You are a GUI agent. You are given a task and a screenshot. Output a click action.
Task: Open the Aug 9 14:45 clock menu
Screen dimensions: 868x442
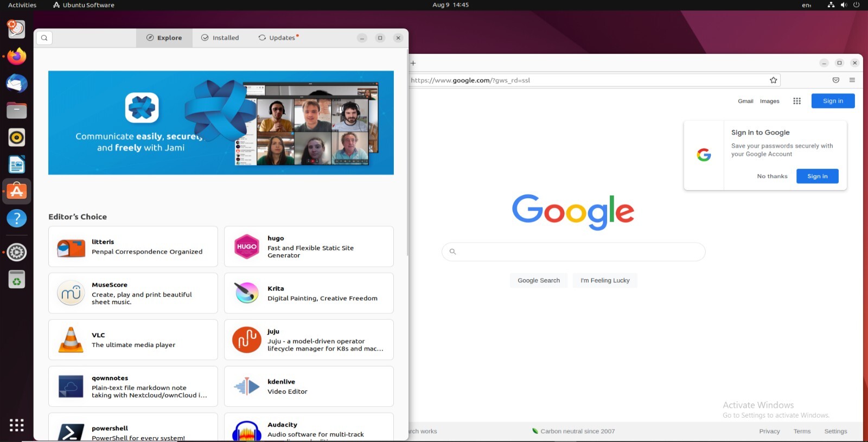pyautogui.click(x=450, y=5)
